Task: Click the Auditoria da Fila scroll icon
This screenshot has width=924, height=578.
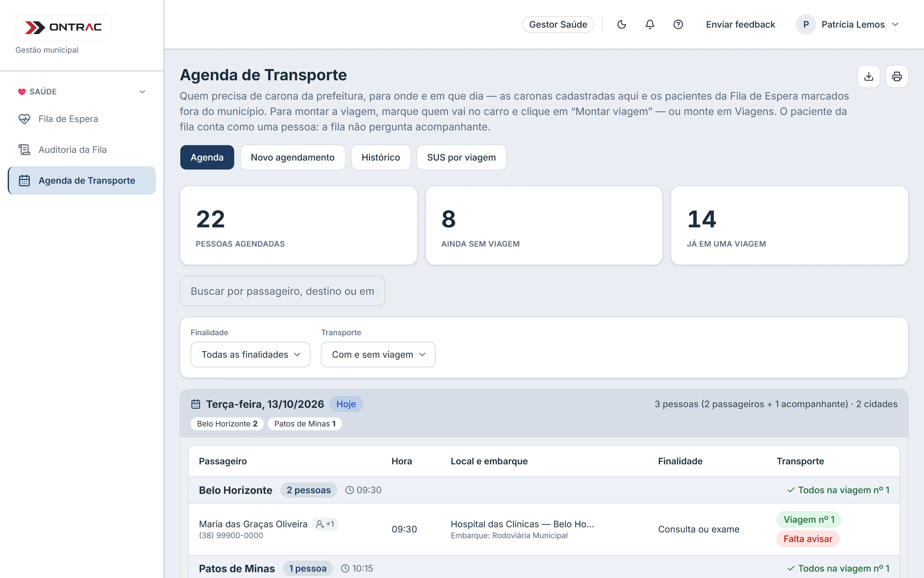Action: coord(24,149)
